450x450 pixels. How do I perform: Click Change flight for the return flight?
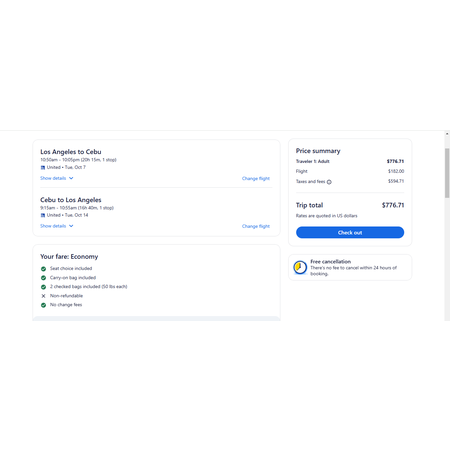(256, 226)
